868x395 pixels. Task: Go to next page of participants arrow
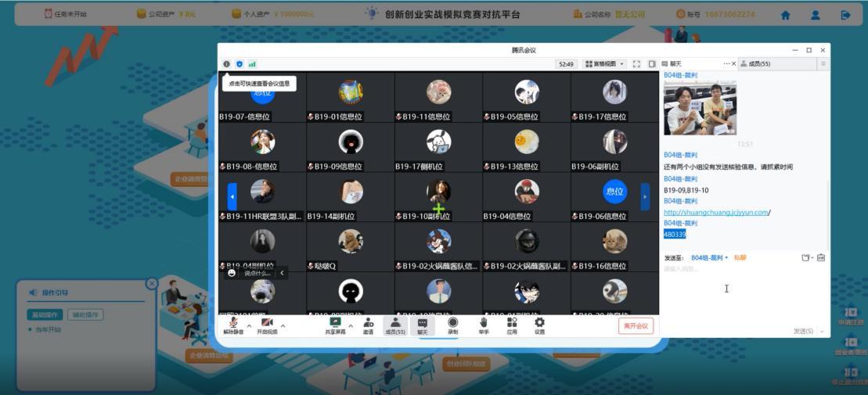[645, 196]
